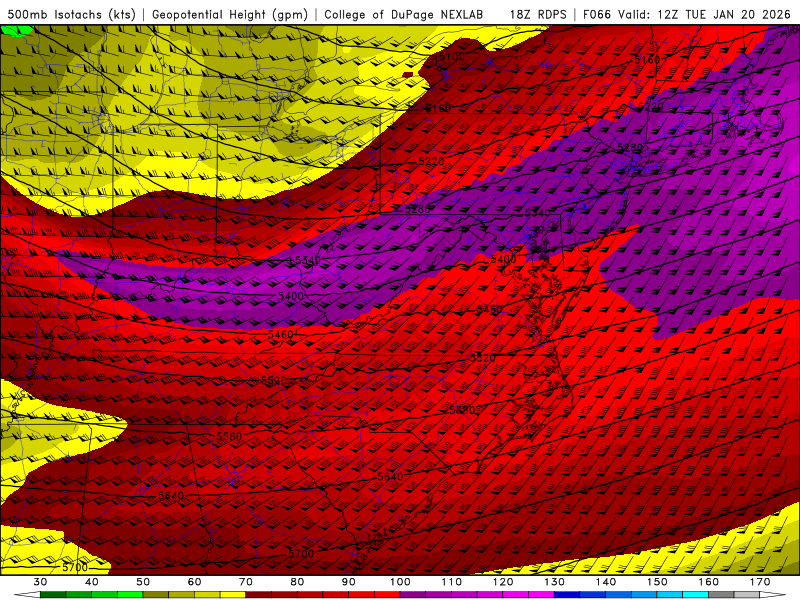The image size is (800, 600).
Task: Click the 5100 height contour label
Action: (x=452, y=57)
